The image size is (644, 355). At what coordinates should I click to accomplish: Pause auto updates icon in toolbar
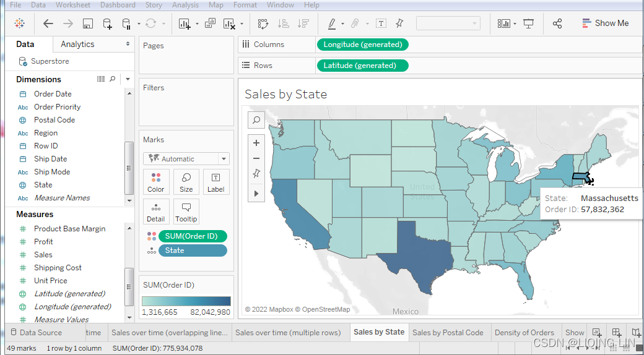126,24
